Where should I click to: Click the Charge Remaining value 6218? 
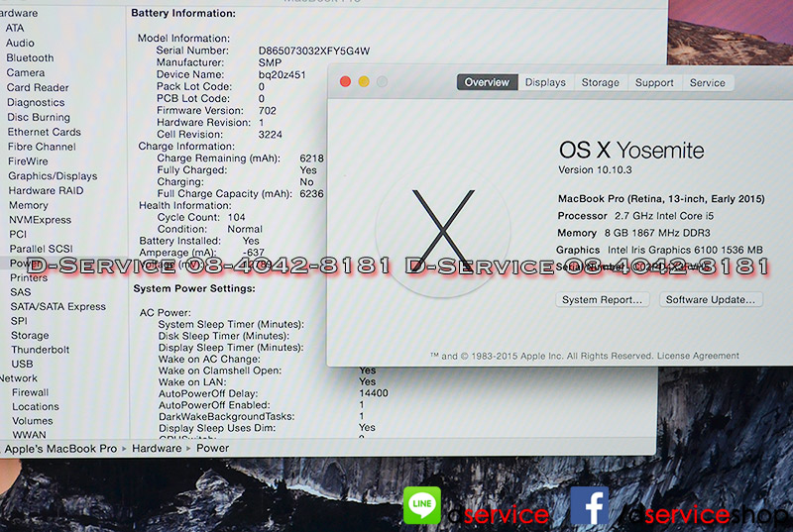pyautogui.click(x=311, y=159)
